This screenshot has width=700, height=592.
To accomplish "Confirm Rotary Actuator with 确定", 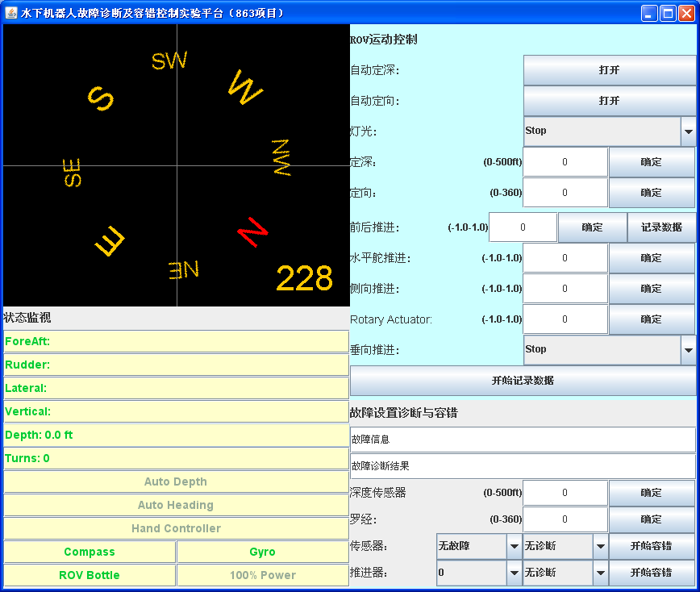I will point(652,319).
